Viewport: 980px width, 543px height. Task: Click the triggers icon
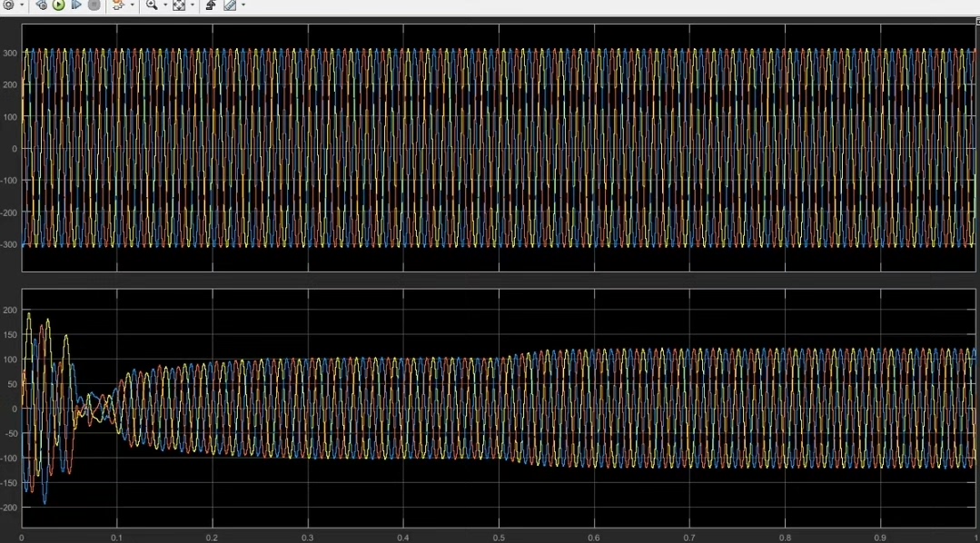coord(211,5)
